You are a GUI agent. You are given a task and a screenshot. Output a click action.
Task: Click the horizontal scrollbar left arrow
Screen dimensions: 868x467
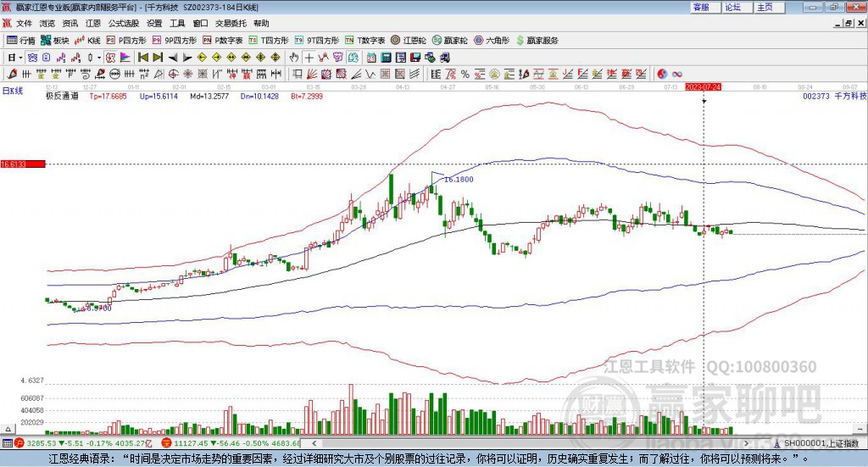click(x=314, y=443)
